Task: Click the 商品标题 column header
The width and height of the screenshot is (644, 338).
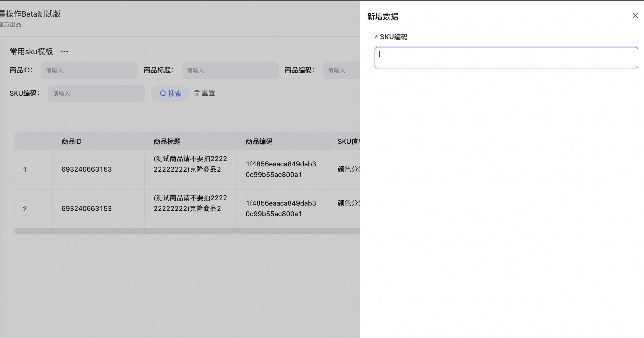Action: click(167, 141)
